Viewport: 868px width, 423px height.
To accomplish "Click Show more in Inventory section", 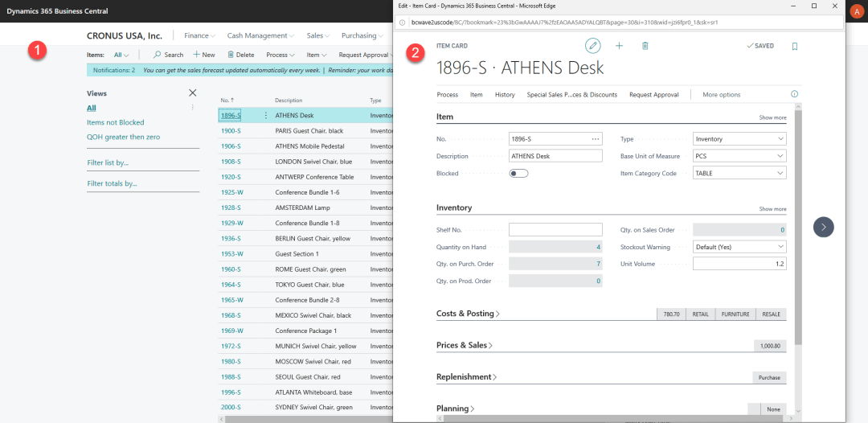I will [x=773, y=209].
